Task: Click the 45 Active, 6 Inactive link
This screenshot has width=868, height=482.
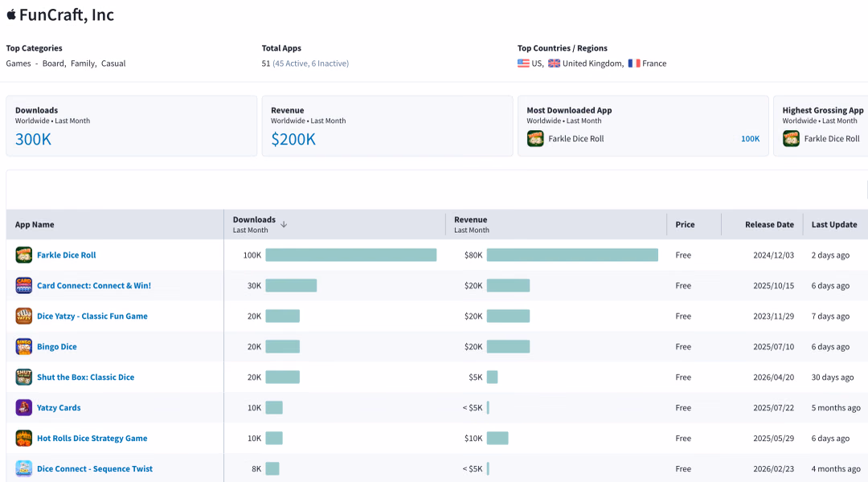Action: [310, 63]
